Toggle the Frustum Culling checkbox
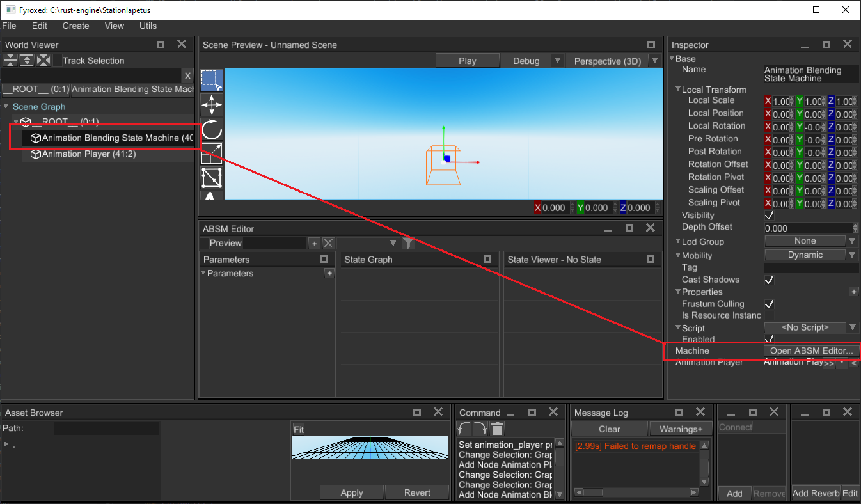The width and height of the screenshot is (861, 504). [770, 304]
